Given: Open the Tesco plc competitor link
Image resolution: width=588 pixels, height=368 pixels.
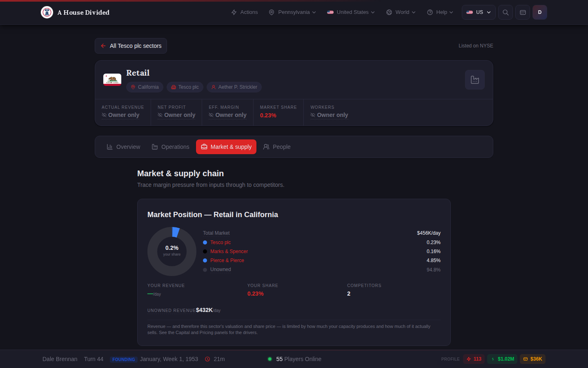Looking at the screenshot, I should (220, 242).
